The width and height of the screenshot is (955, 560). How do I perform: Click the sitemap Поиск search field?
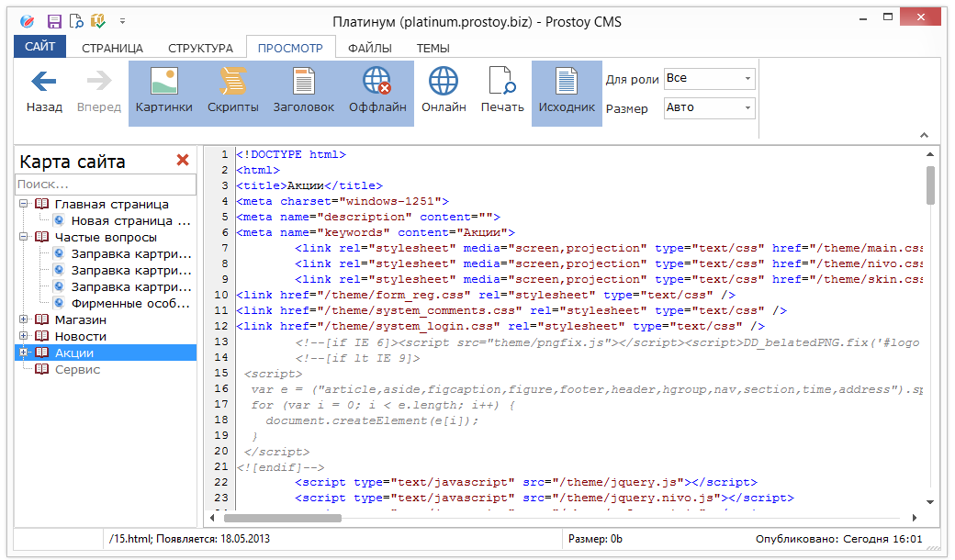pos(106,184)
